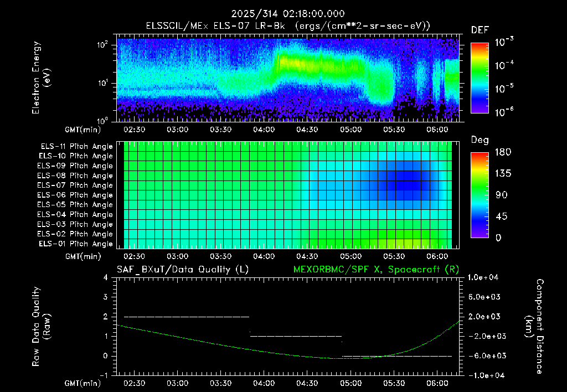
Task: Click the 2.0e+03 right axis value
Action: click(x=484, y=316)
